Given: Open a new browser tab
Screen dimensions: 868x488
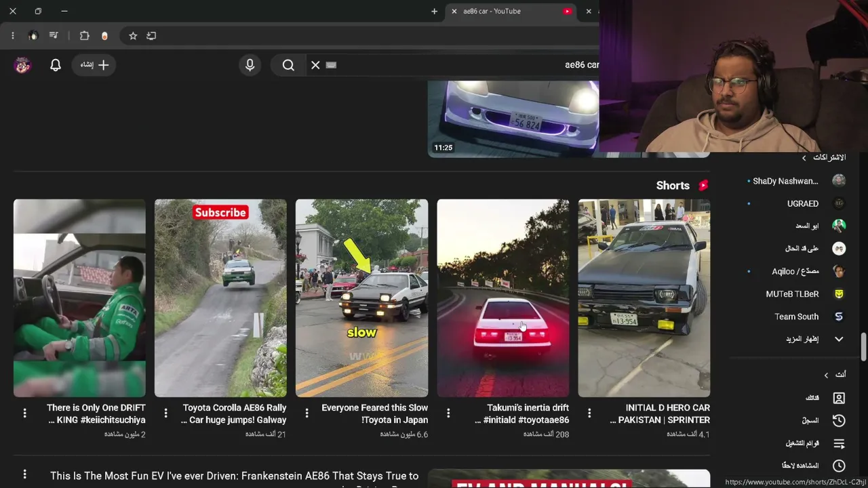Looking at the screenshot, I should (435, 11).
